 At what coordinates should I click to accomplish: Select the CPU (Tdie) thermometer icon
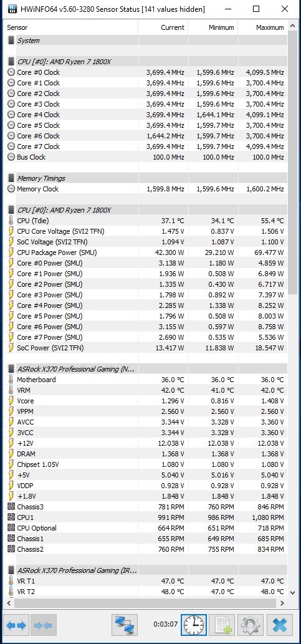[11, 221]
